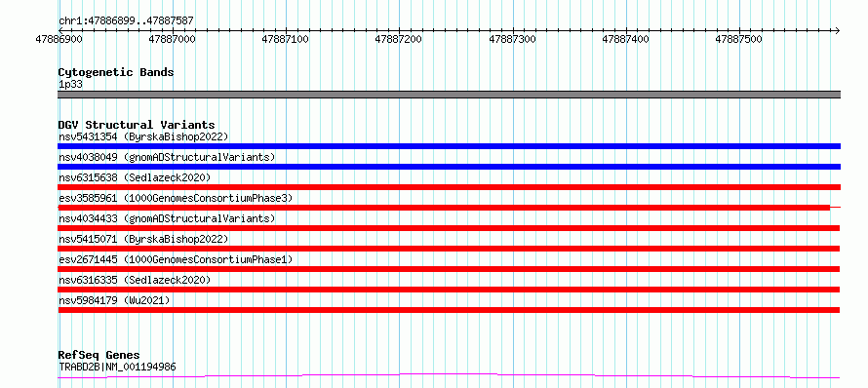Click the chr1:47886899..47887587 region label
This screenshot has height=388, width=868.
(x=126, y=20)
